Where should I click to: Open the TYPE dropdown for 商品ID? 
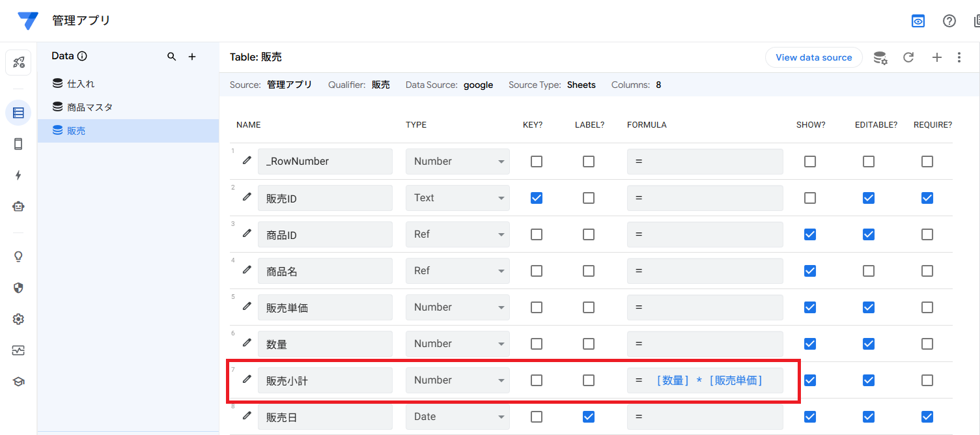457,234
